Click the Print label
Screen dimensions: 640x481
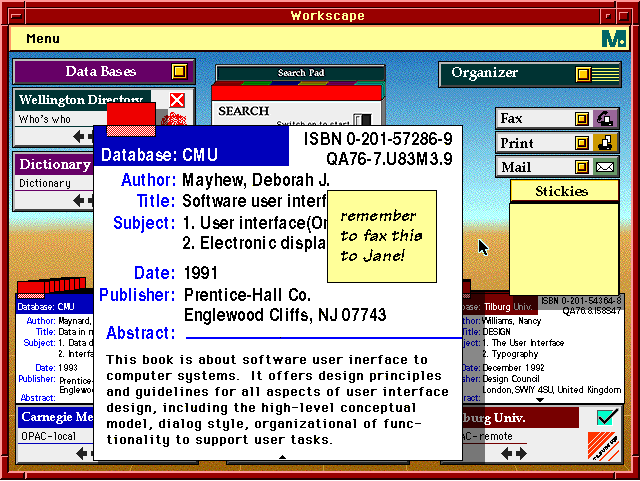[517, 143]
